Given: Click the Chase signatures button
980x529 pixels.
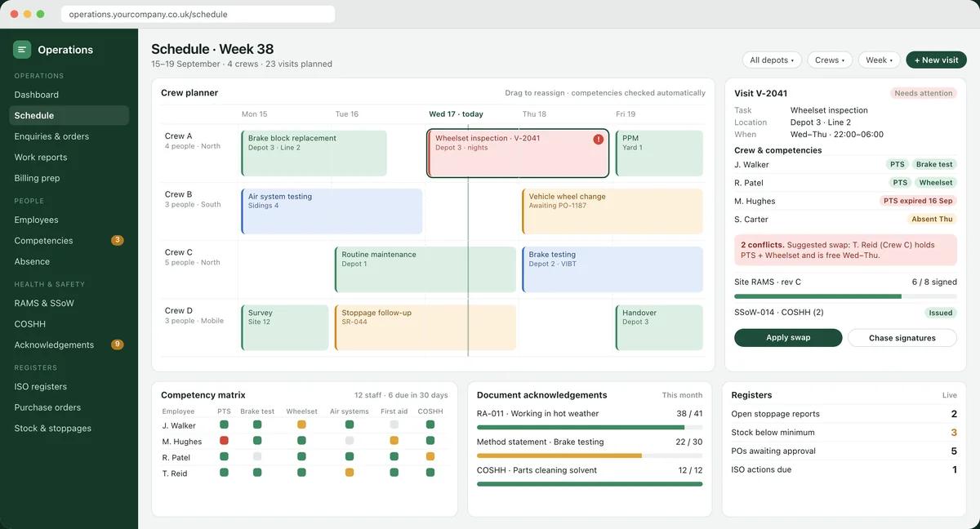Looking at the screenshot, I should [902, 338].
